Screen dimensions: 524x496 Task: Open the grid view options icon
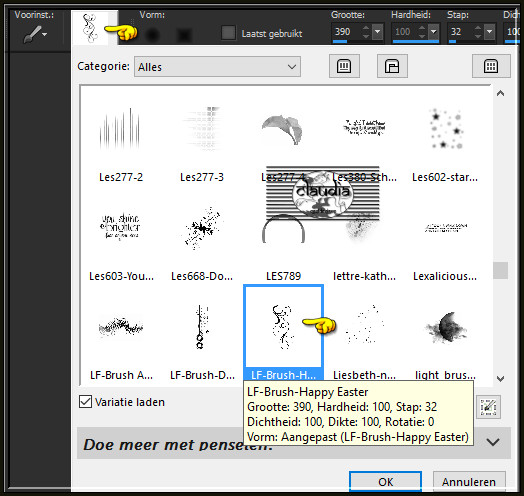pyautogui.click(x=491, y=66)
